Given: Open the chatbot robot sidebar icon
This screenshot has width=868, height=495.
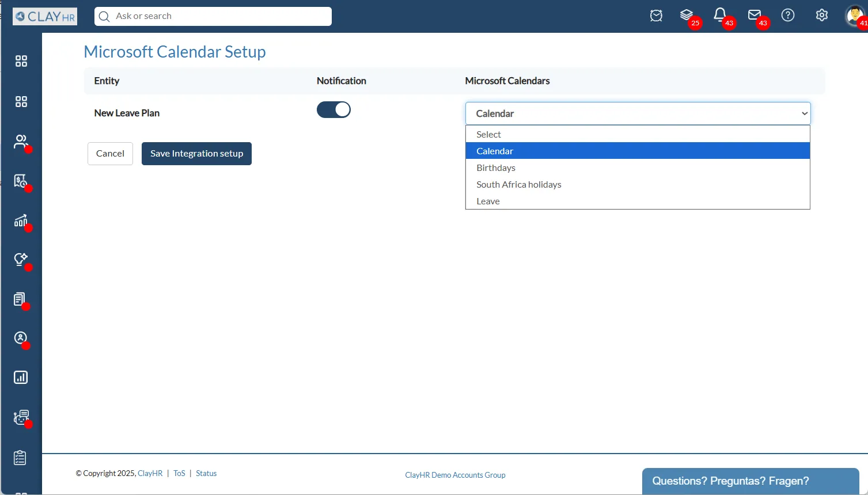Looking at the screenshot, I should pyautogui.click(x=21, y=417).
